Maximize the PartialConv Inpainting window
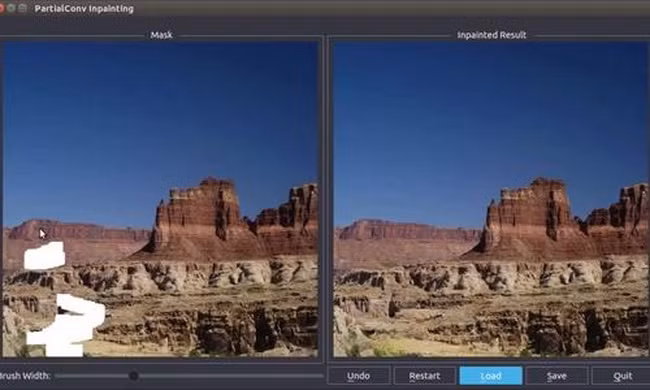This screenshot has width=650, height=390. 23,8
